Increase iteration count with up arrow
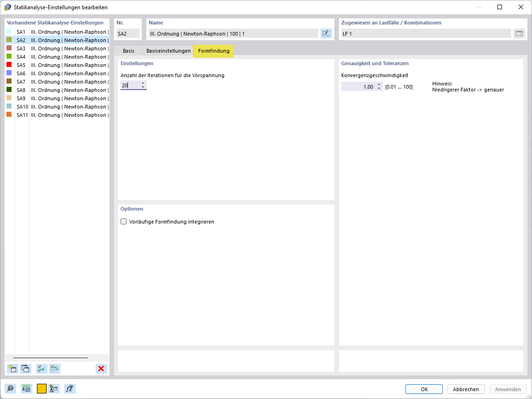 (x=143, y=84)
